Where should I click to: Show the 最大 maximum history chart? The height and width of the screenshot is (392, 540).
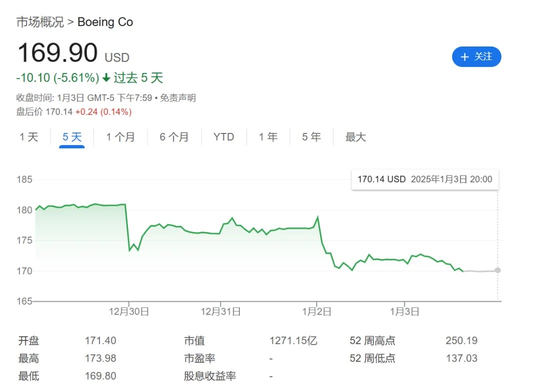tap(355, 136)
